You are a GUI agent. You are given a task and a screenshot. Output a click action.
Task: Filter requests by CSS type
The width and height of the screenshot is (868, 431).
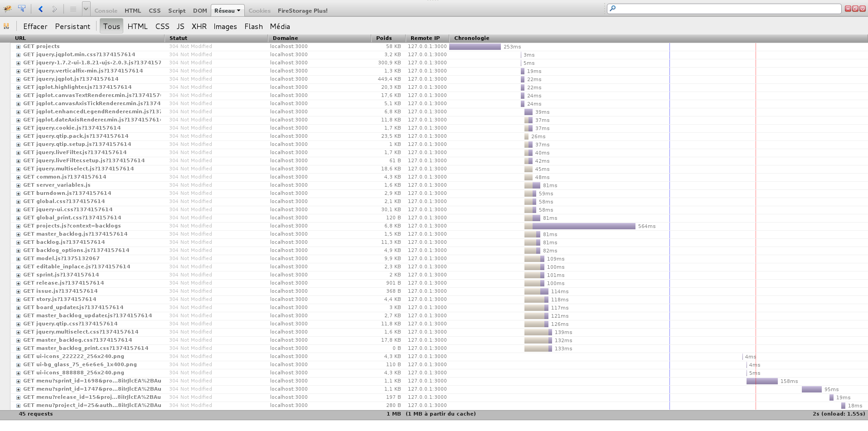tap(162, 26)
